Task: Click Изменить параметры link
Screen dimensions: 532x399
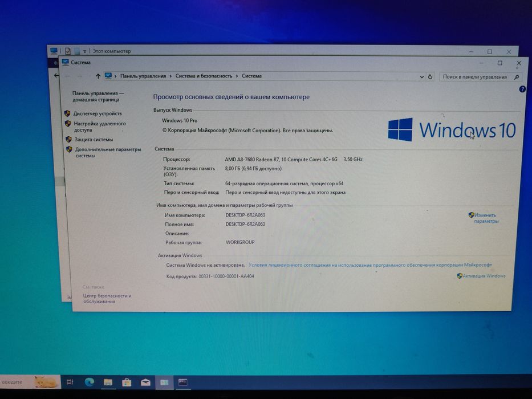Action: pos(485,218)
